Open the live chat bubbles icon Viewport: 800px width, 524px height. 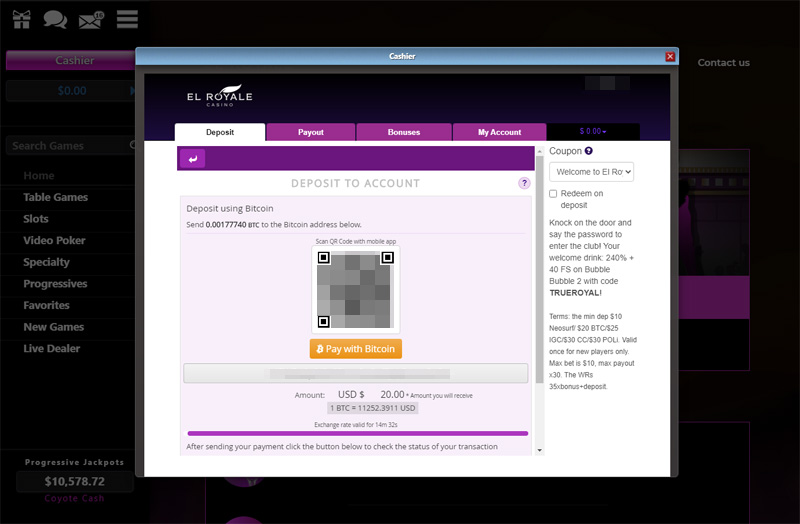point(55,19)
